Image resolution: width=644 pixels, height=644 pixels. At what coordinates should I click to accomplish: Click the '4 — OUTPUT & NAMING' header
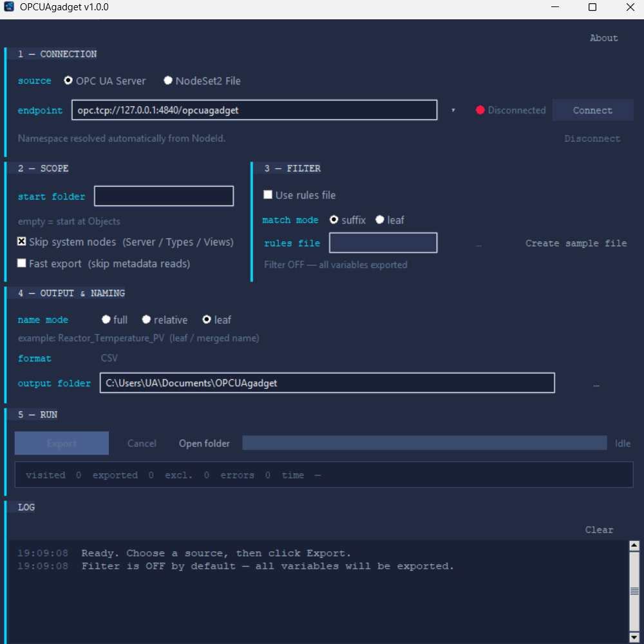click(71, 293)
